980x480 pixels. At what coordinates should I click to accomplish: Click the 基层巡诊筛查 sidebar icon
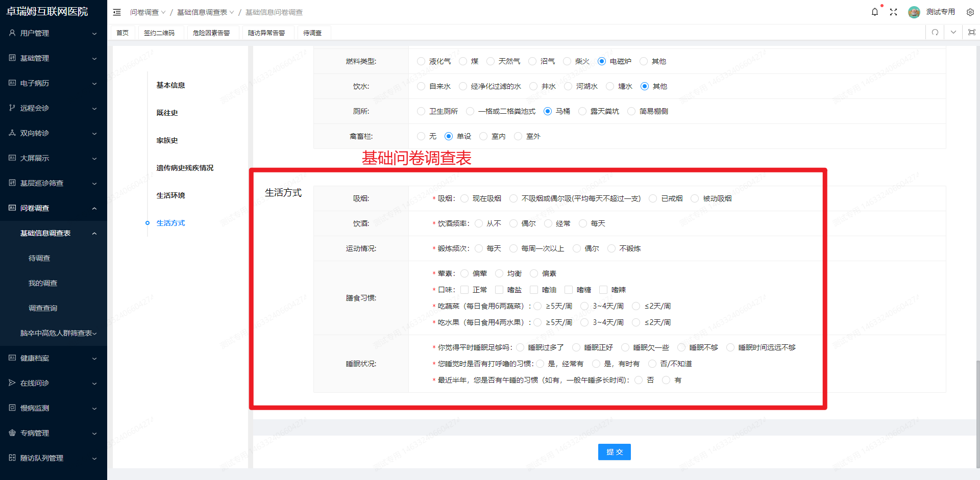12,183
